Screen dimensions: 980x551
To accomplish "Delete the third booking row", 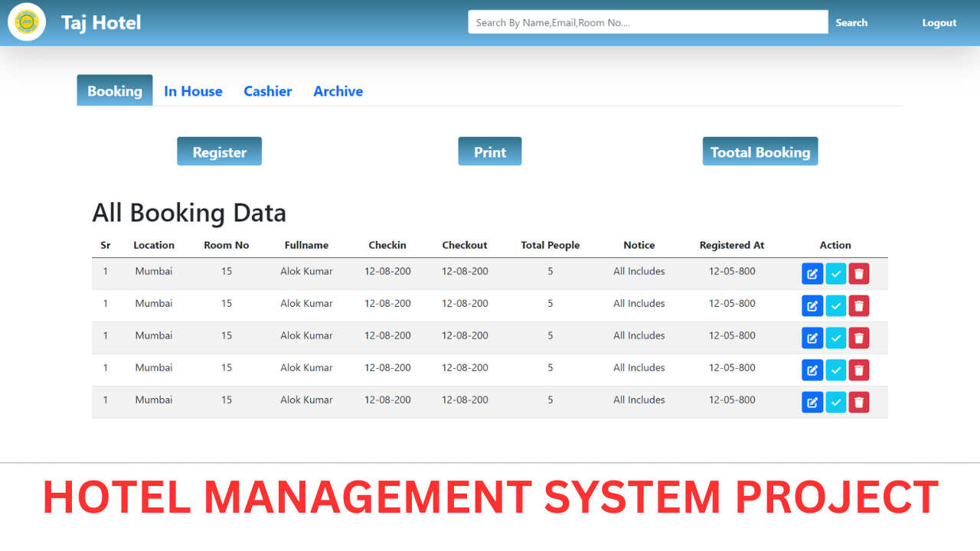I will (x=859, y=338).
